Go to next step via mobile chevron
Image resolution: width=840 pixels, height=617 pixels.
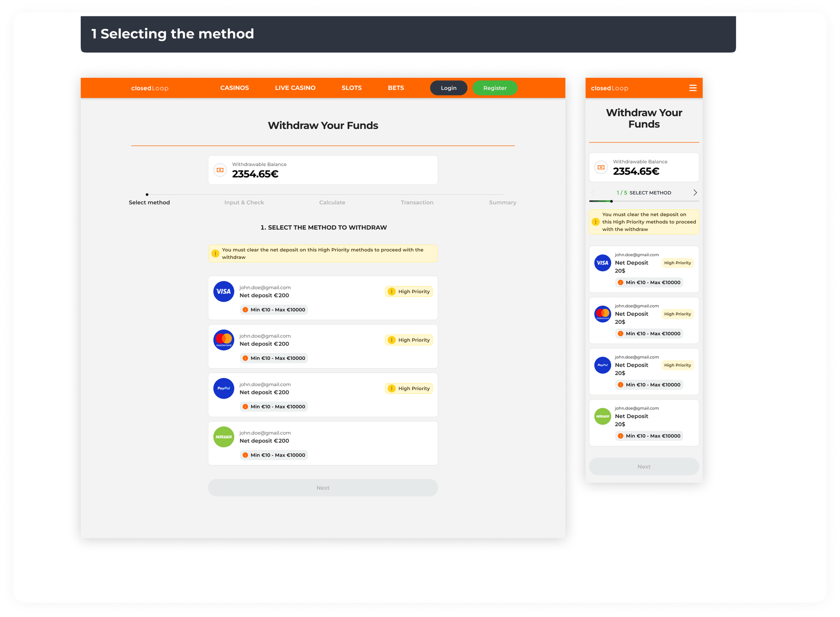coord(695,192)
